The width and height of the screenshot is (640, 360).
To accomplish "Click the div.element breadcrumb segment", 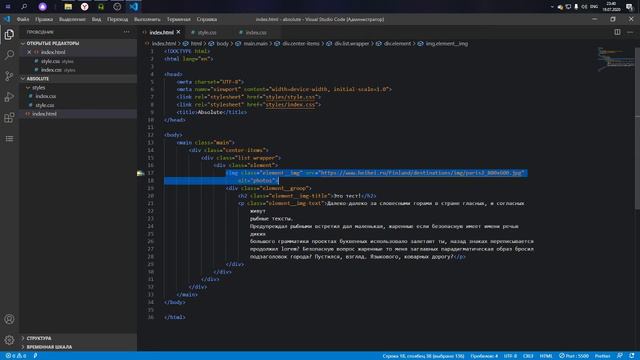I will tap(397, 44).
